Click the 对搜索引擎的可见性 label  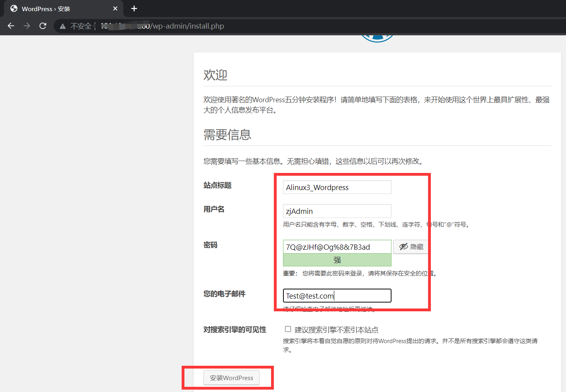coord(235,330)
